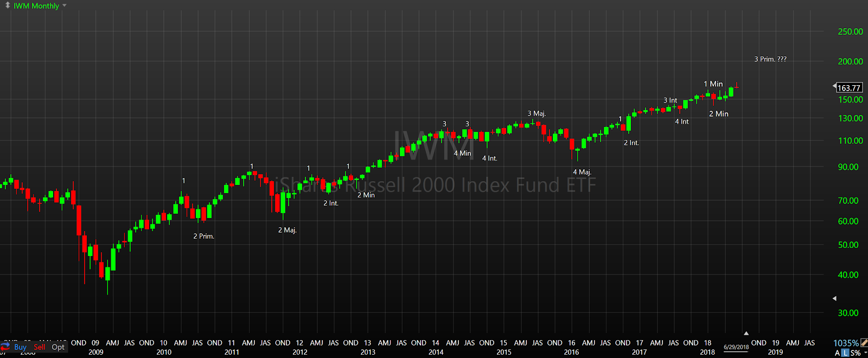The image size is (868, 358).
Task: Toggle the S% percent-scale button
Action: (x=856, y=353)
